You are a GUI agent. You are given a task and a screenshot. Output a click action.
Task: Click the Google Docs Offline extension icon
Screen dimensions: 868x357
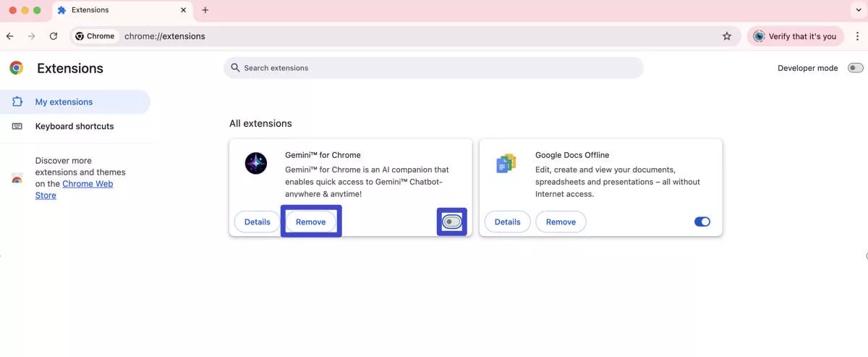click(x=506, y=164)
